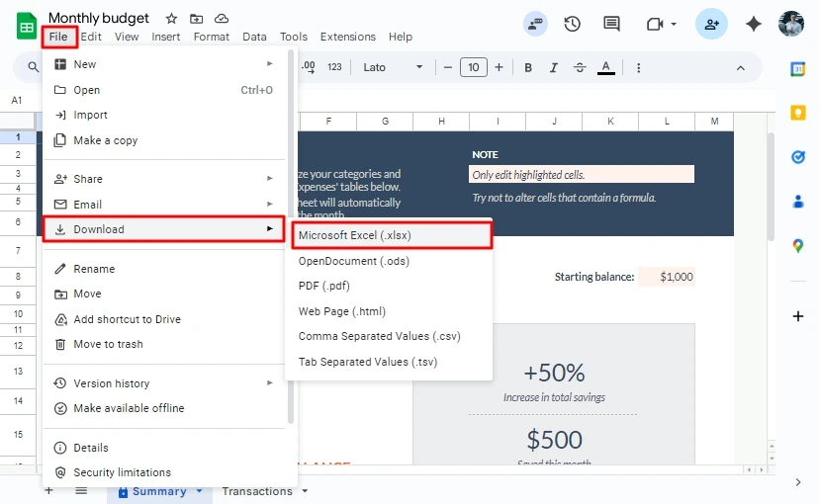The image size is (820, 504).
Task: Increase decimal places button
Action: pyautogui.click(x=308, y=67)
